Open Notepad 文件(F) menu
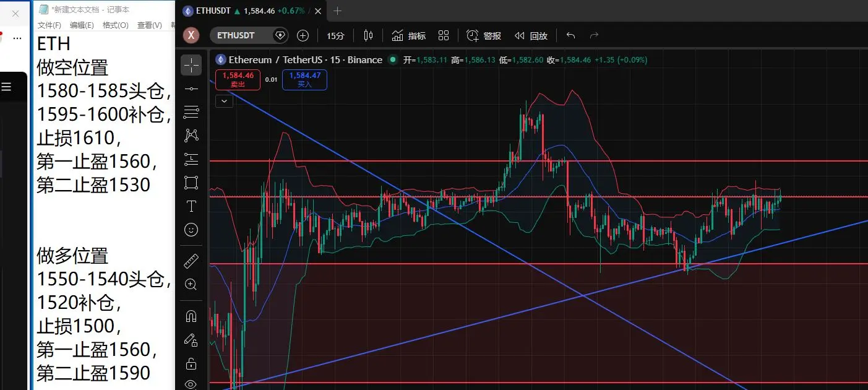 [x=49, y=25]
